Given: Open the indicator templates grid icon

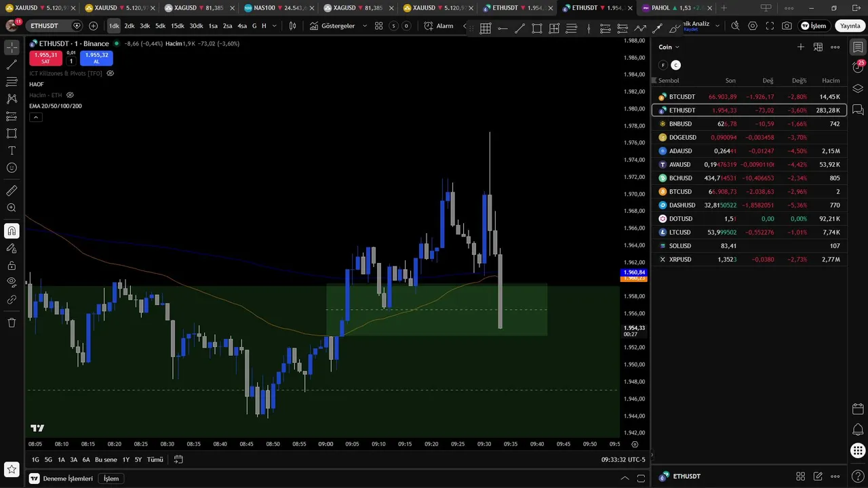Looking at the screenshot, I should [378, 26].
